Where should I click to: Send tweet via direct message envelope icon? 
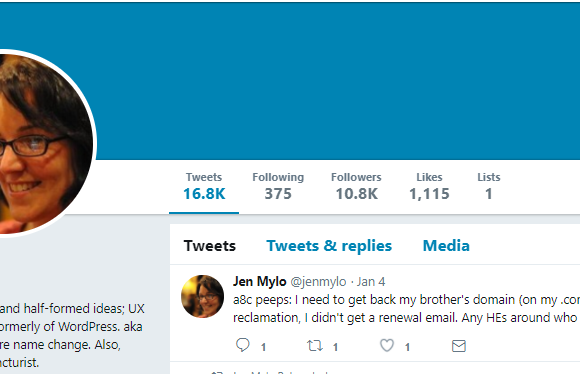[459, 346]
